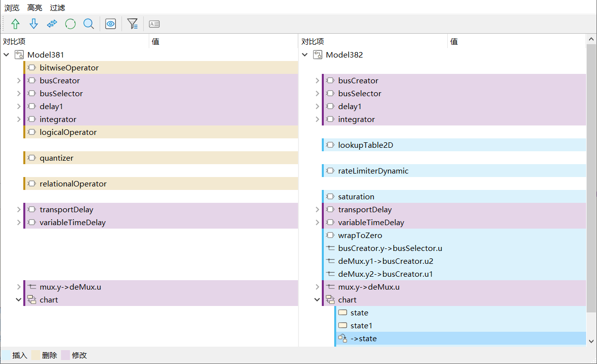Click the swap sides double-arrow icon
This screenshot has width=597, height=364.
(x=52, y=24)
